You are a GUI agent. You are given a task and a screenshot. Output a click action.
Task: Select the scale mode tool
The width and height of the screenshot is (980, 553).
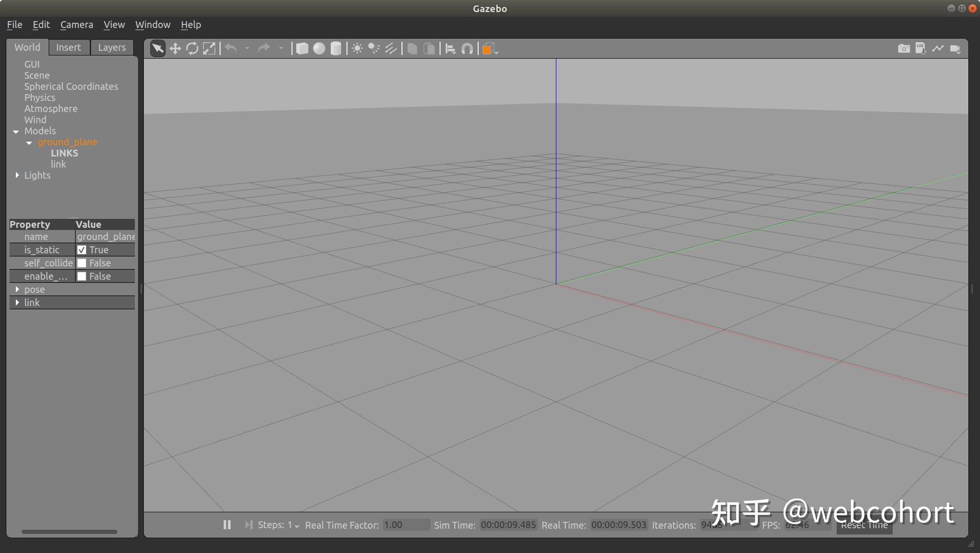coord(209,48)
